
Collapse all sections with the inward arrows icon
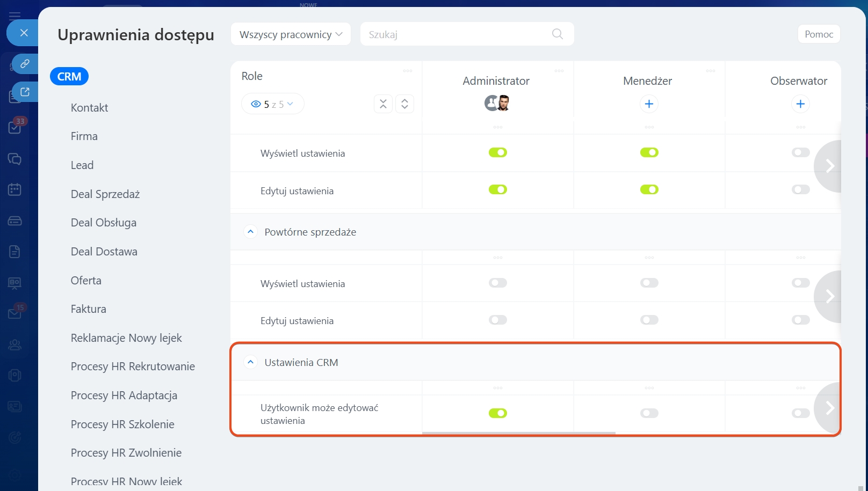tap(383, 104)
